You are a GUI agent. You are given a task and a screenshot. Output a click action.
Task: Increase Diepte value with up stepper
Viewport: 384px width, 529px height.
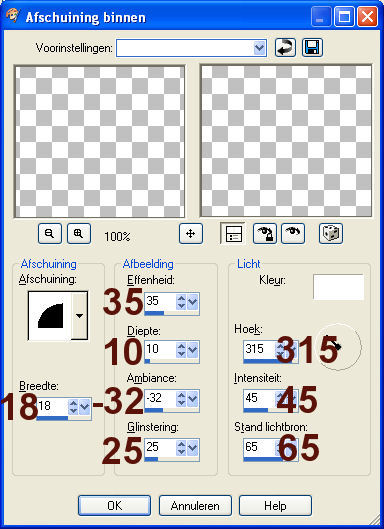[x=181, y=346]
